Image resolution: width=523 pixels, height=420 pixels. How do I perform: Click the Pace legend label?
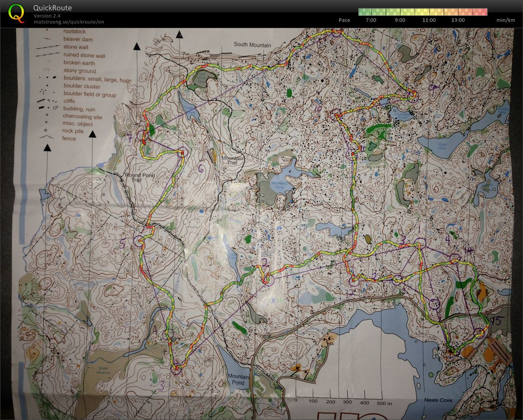(x=344, y=20)
